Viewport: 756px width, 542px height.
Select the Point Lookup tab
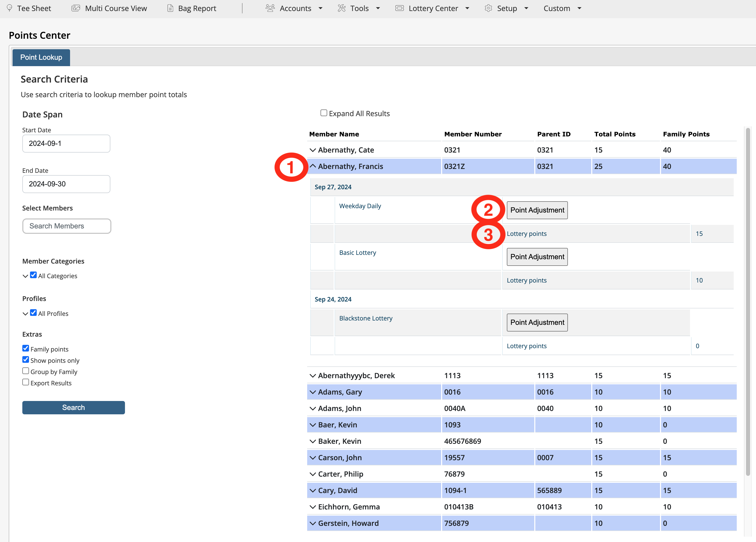(41, 57)
